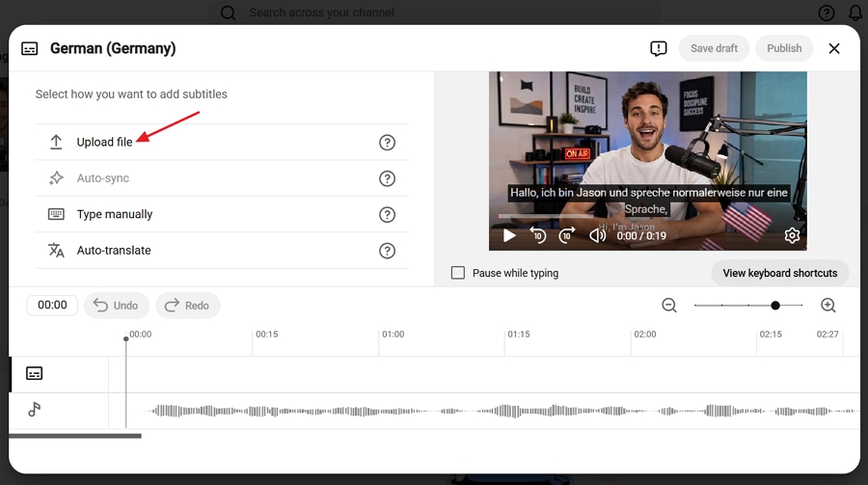Play the video preview

click(509, 235)
